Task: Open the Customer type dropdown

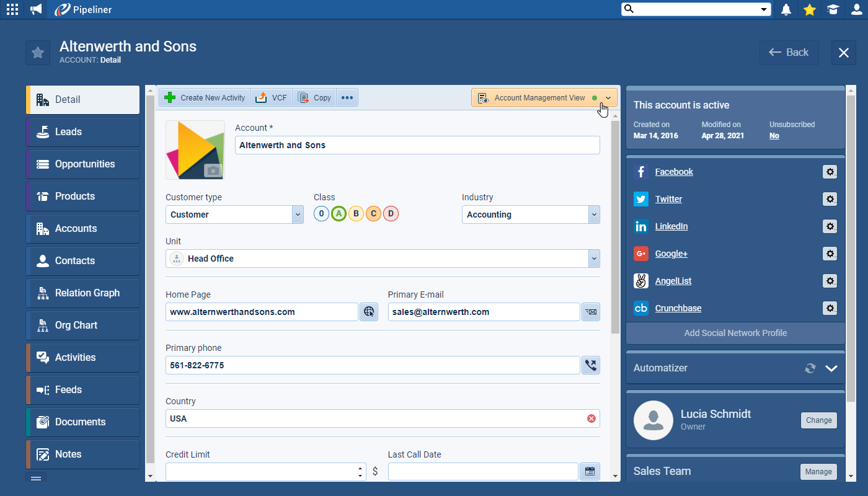Action: click(x=297, y=215)
